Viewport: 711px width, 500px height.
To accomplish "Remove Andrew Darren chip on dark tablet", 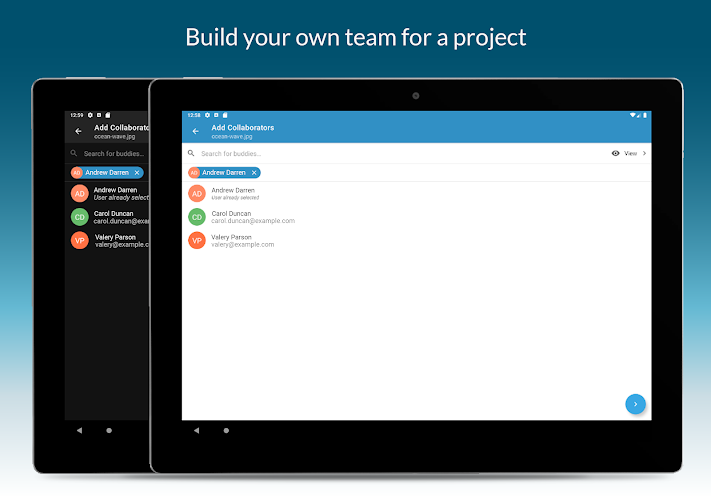I will click(137, 173).
